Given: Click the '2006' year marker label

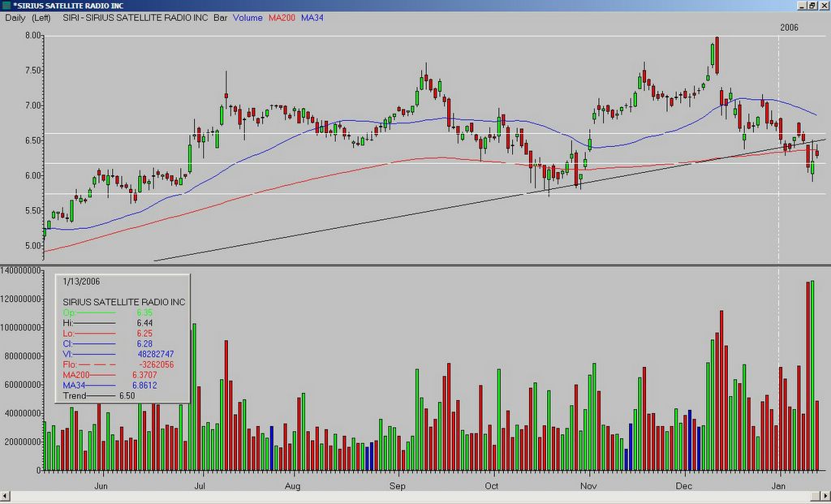Looking at the screenshot, I should (x=789, y=28).
